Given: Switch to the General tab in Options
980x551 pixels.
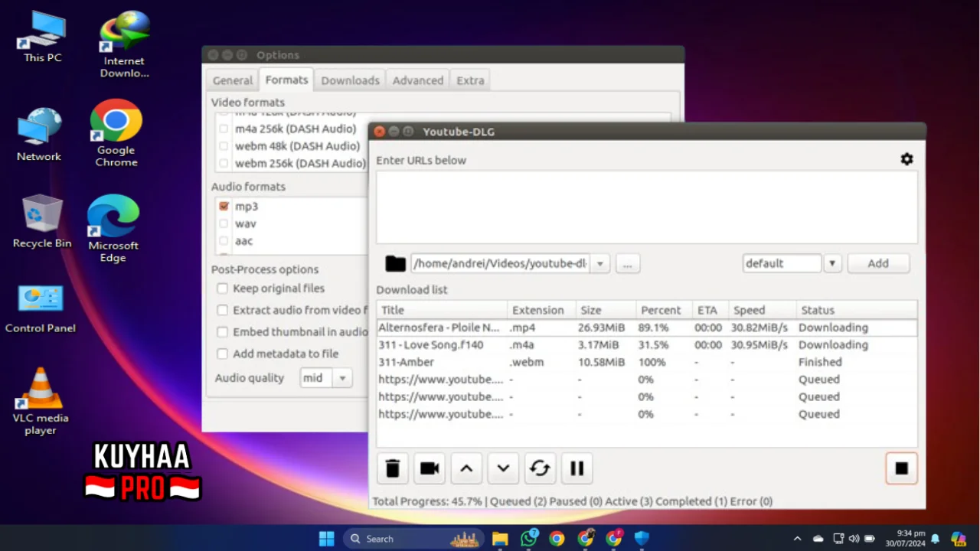Looking at the screenshot, I should tap(233, 80).
